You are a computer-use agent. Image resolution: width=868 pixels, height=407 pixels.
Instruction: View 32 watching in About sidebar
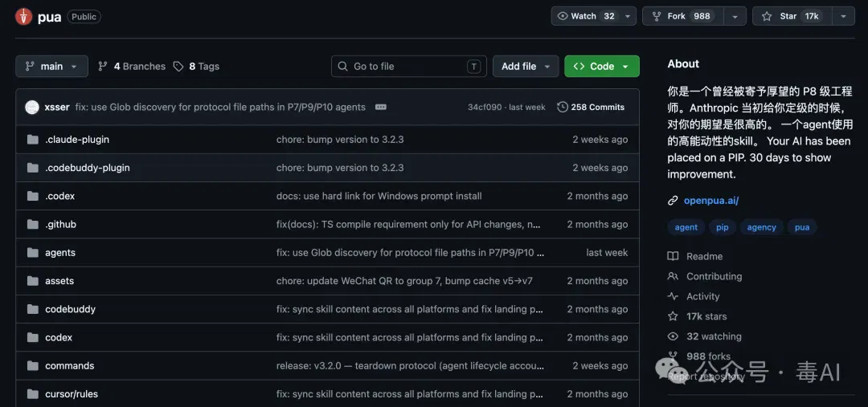click(x=705, y=336)
